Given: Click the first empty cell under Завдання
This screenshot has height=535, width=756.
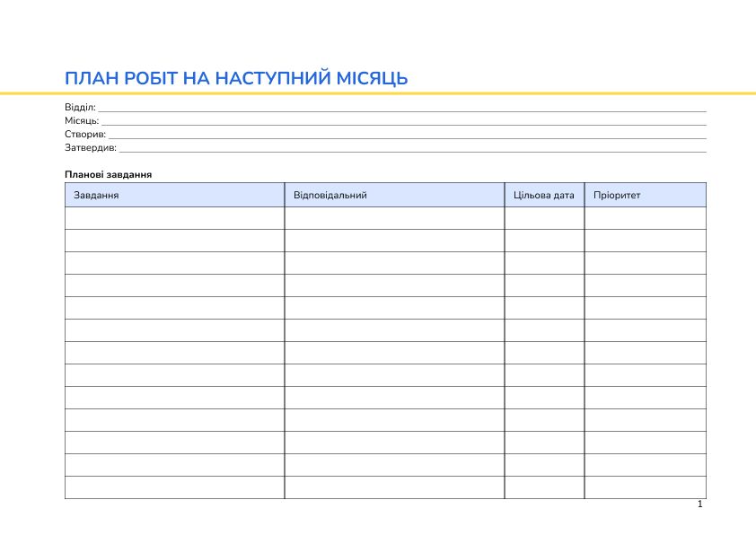Looking at the screenshot, I should point(173,218).
